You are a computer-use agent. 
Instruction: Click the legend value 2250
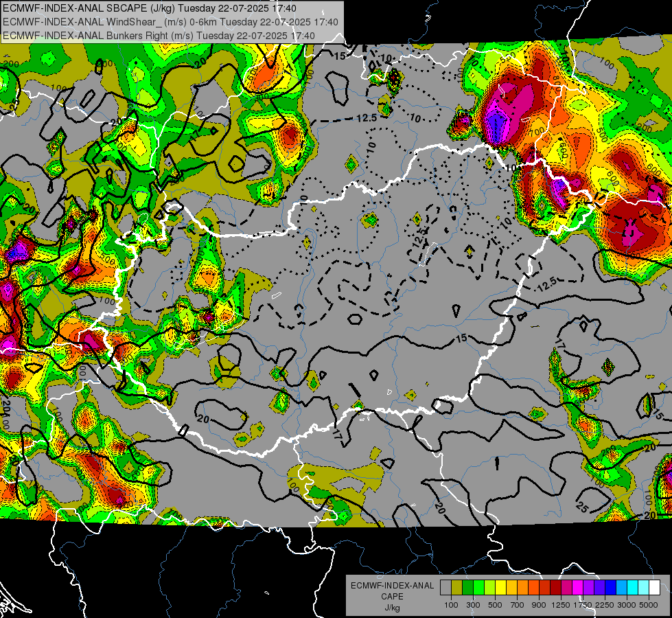tap(605, 605)
